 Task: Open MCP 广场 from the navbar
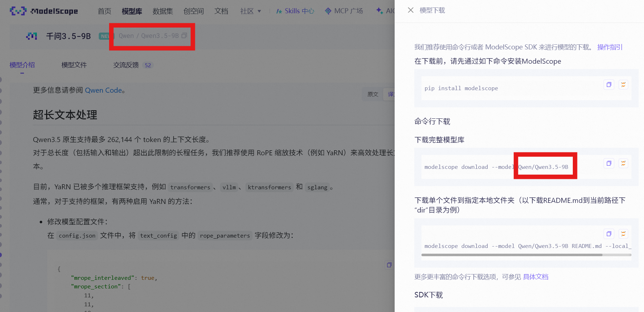(x=344, y=11)
